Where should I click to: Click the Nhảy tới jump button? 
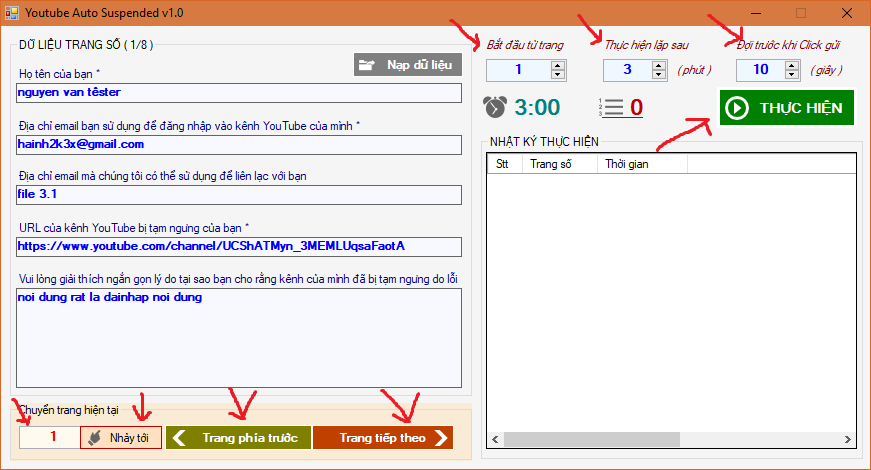coord(121,437)
